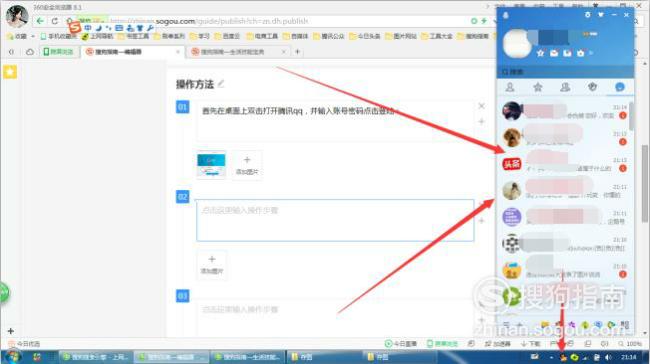Image resolution: width=650 pixels, height=364 pixels.
Task: Edit the 操作方法 heading with pencil icon
Action: click(x=221, y=84)
